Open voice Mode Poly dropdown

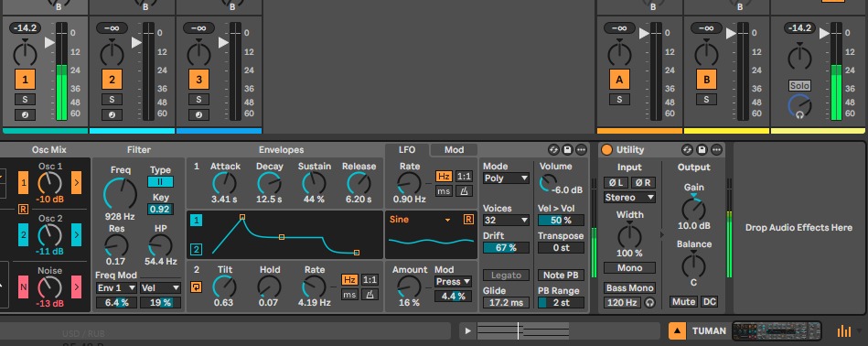click(506, 178)
